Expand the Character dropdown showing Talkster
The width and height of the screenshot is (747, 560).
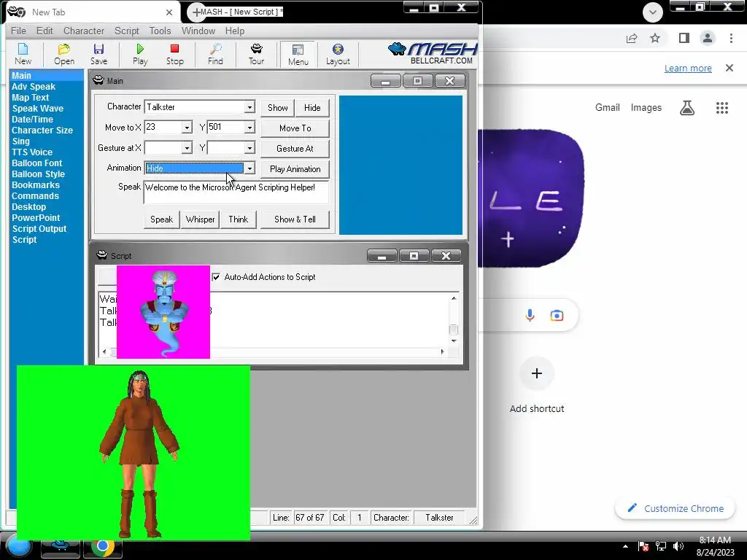249,107
